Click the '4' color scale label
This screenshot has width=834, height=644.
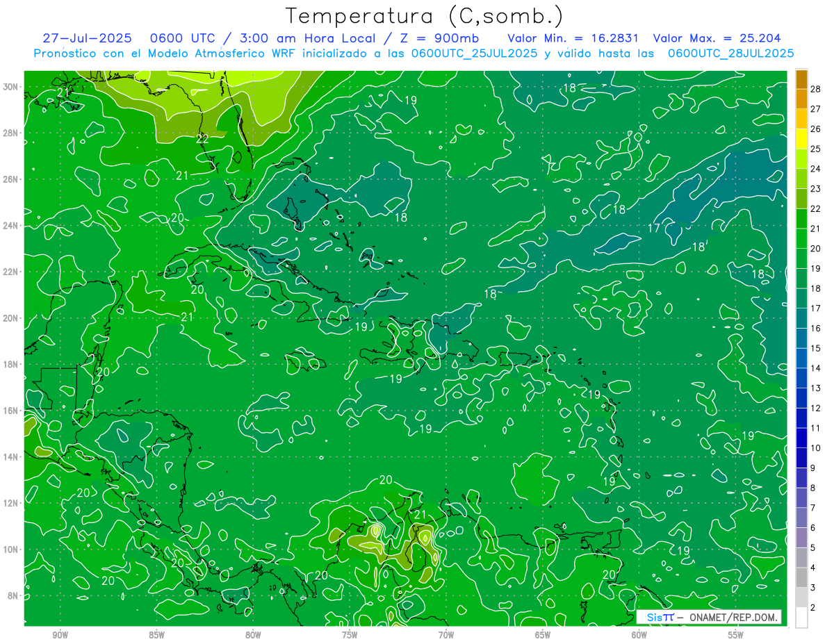813,568
